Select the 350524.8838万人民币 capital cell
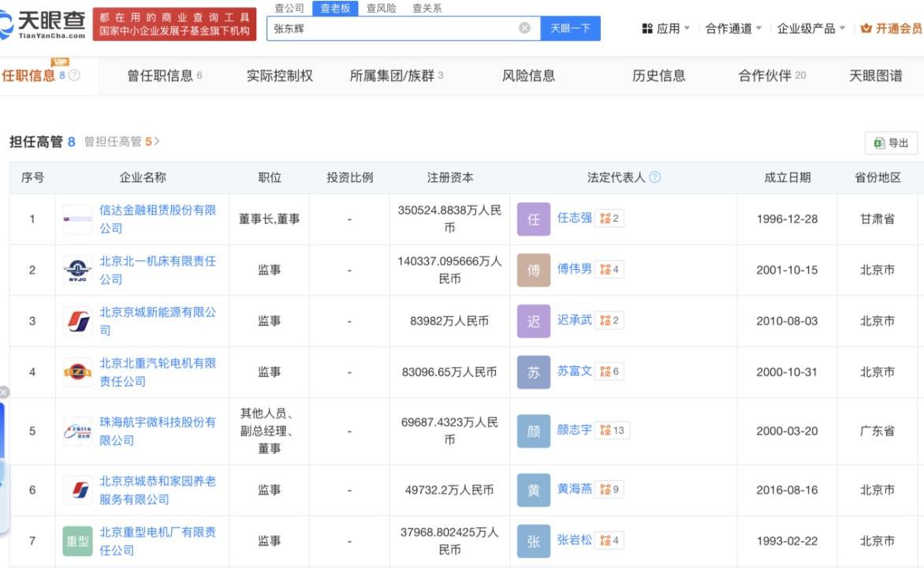 tap(449, 219)
